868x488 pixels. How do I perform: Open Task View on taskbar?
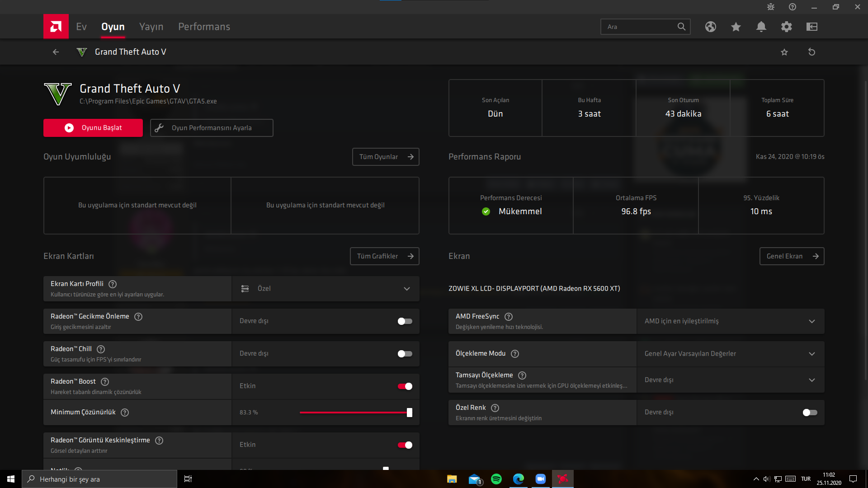pos(188,479)
